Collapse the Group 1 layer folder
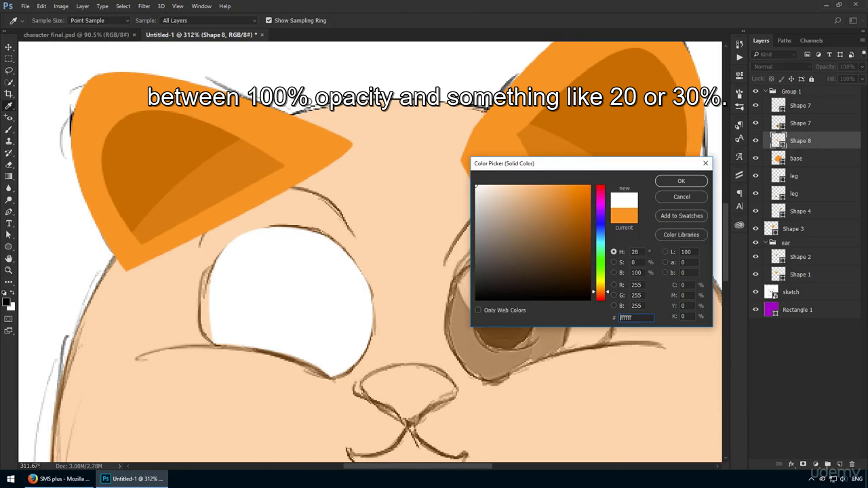Viewport: 868px width, 488px height. (765, 91)
